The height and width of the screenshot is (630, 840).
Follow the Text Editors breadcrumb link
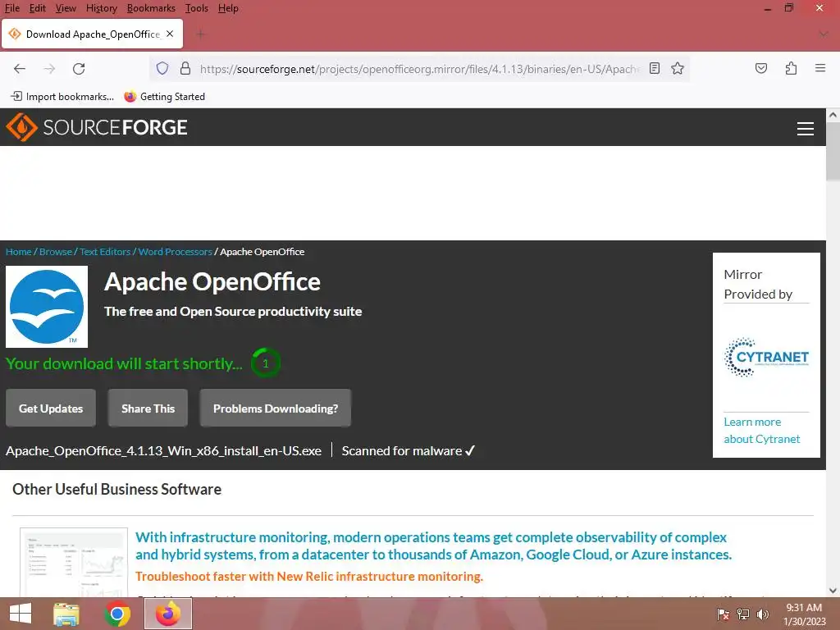[105, 252]
